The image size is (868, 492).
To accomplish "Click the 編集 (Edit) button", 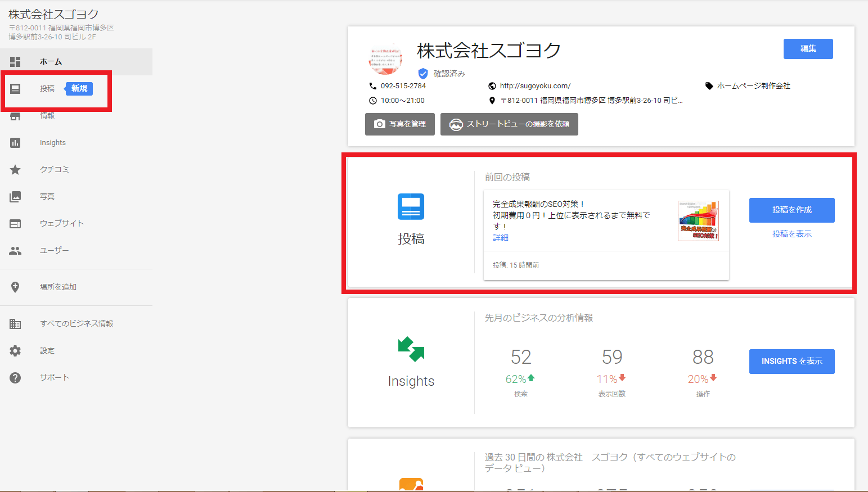I will pyautogui.click(x=808, y=49).
